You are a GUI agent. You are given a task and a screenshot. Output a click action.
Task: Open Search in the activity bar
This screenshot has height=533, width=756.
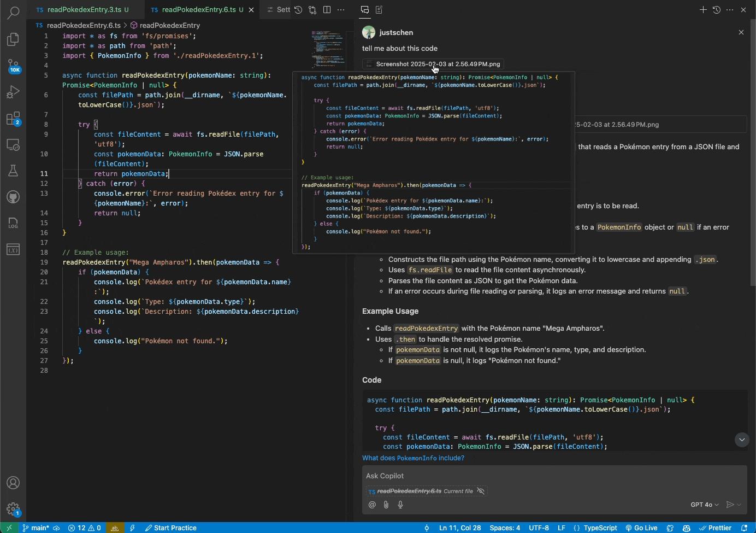[13, 11]
